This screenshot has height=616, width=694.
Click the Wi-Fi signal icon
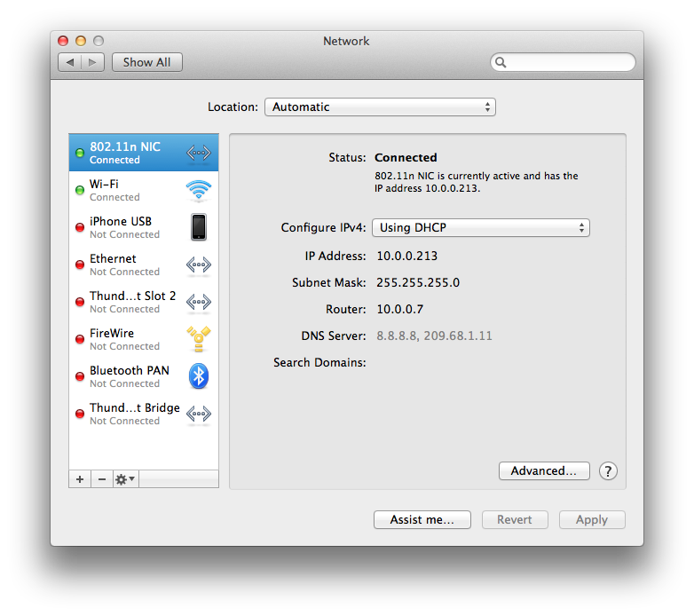pos(199,190)
